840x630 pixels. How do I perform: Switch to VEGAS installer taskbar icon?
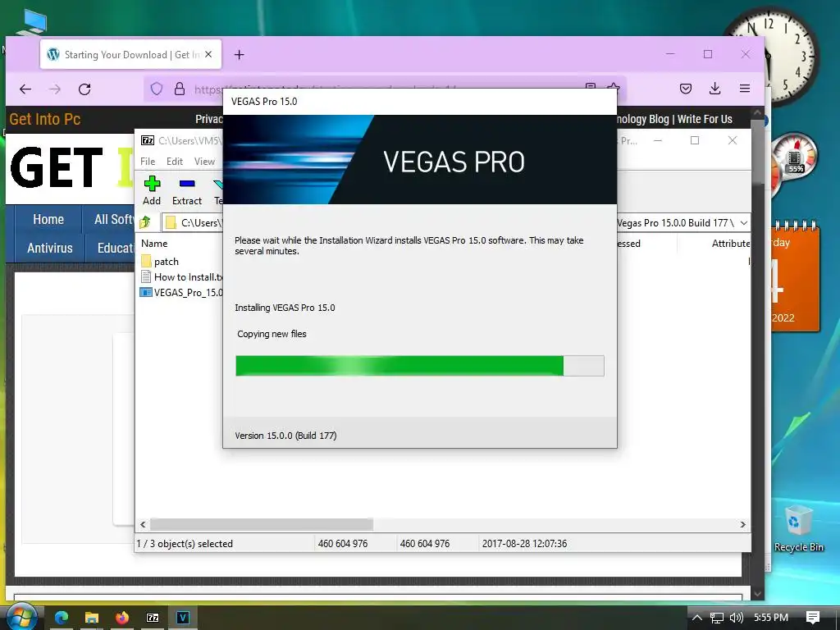coord(183,618)
